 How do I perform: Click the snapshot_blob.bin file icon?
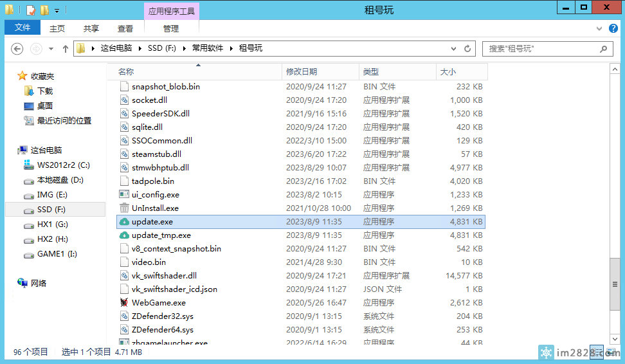point(124,87)
